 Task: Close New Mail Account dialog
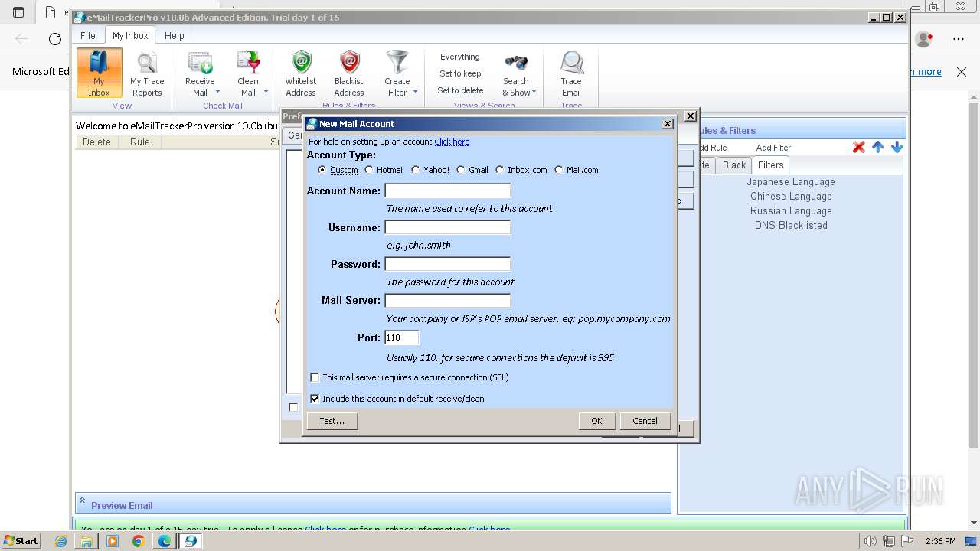click(x=667, y=123)
